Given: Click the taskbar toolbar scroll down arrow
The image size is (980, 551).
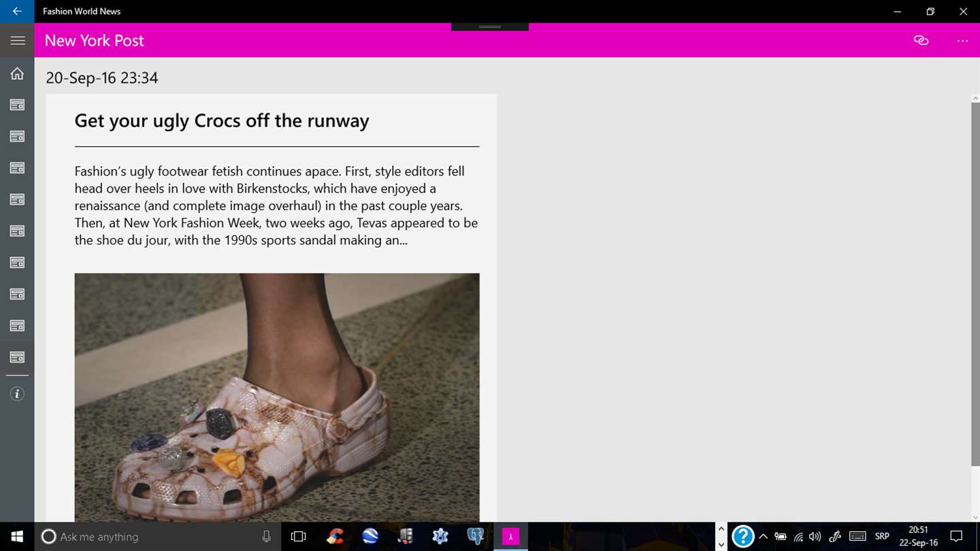Looking at the screenshot, I should coord(721,544).
